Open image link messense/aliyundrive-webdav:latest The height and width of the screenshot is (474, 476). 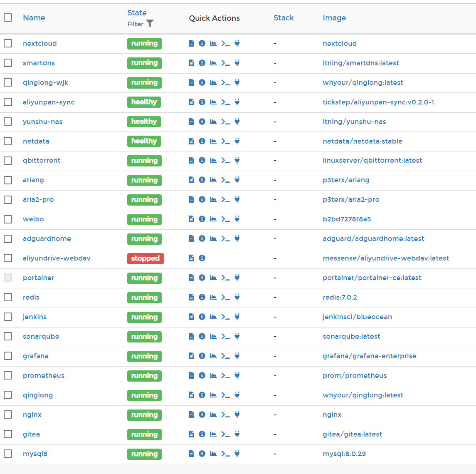click(x=386, y=258)
